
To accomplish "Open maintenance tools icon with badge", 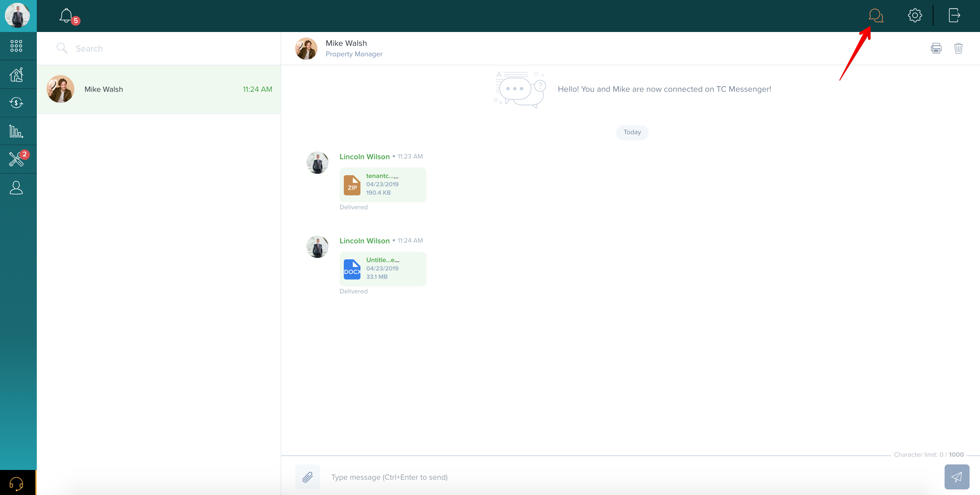I will point(16,159).
